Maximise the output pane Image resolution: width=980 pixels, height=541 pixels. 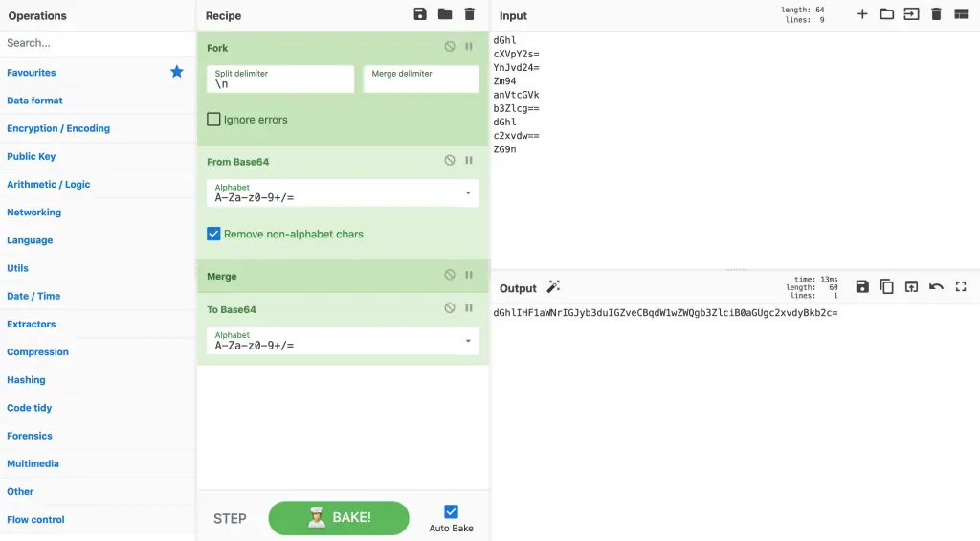click(x=961, y=286)
